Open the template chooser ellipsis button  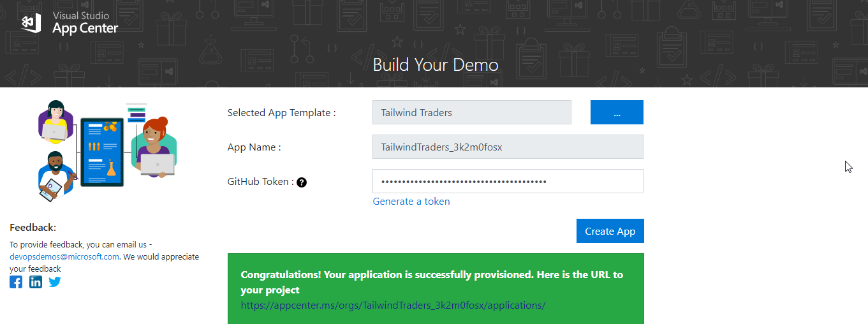pos(617,112)
